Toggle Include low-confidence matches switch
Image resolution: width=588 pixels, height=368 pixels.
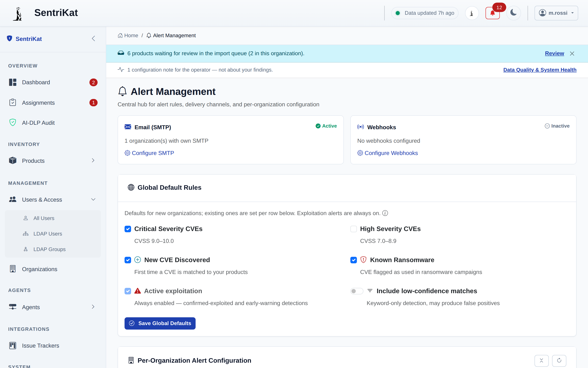(x=356, y=291)
